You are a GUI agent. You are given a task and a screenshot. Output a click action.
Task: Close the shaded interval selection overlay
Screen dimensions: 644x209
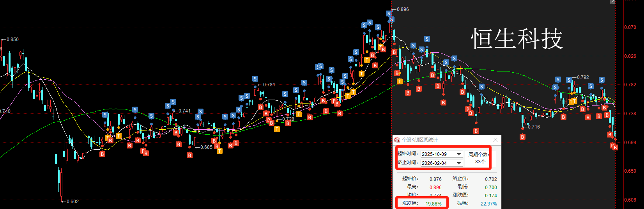[x=612, y=2]
